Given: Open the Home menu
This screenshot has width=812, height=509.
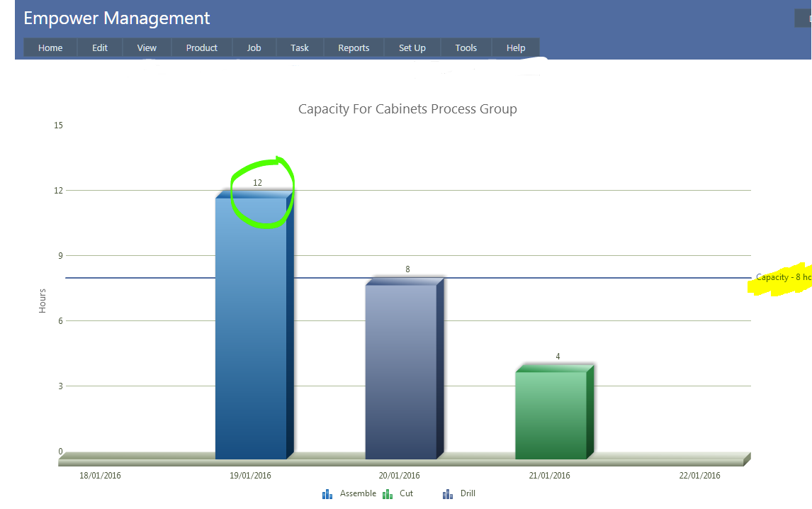Looking at the screenshot, I should click(50, 47).
